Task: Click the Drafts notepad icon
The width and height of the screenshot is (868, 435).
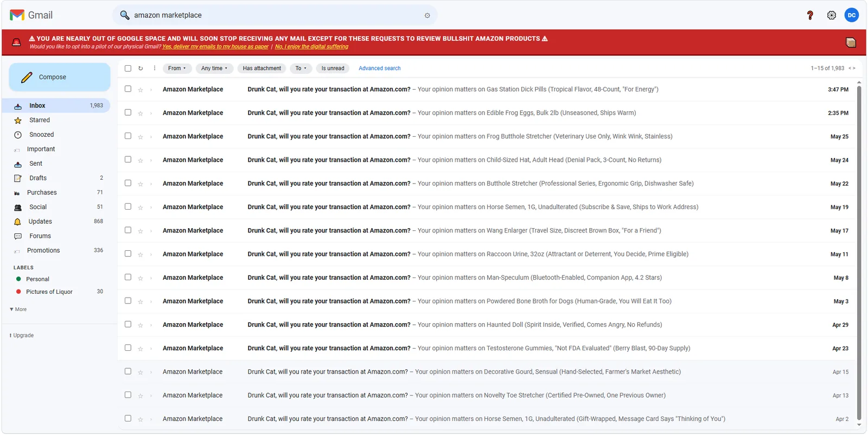Action: [18, 178]
